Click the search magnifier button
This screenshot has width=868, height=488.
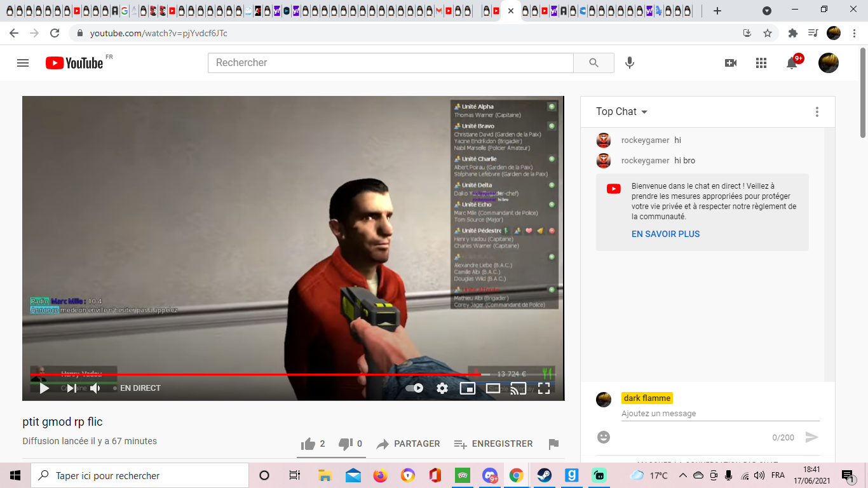593,63
